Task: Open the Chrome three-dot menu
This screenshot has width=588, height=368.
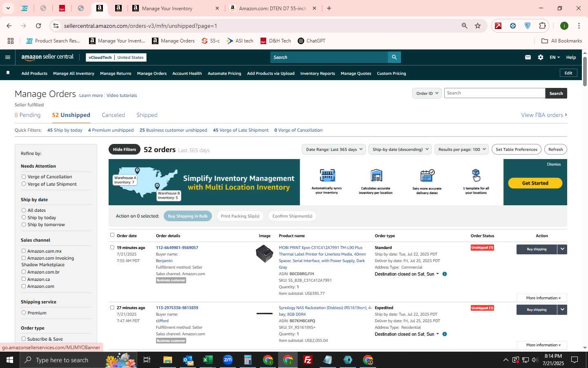Action: point(579,26)
